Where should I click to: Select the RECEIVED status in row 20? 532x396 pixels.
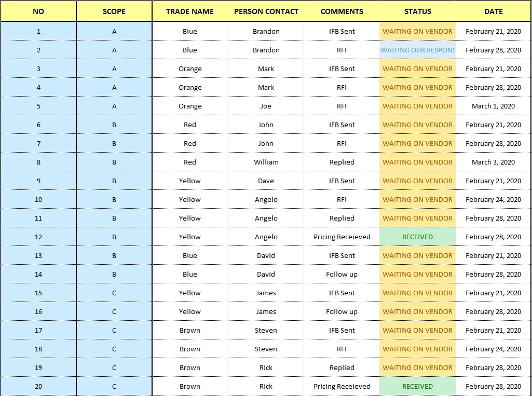pos(418,387)
